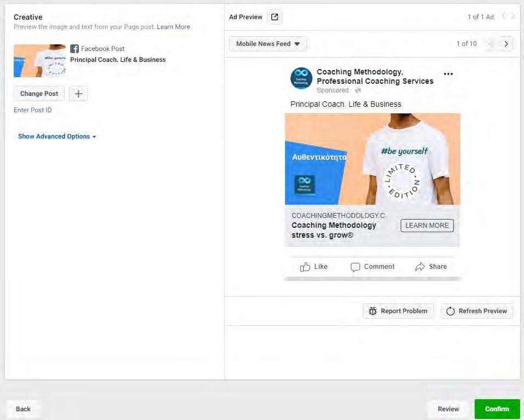
Task: Click the Coaching Methodology page avatar
Action: (x=301, y=78)
